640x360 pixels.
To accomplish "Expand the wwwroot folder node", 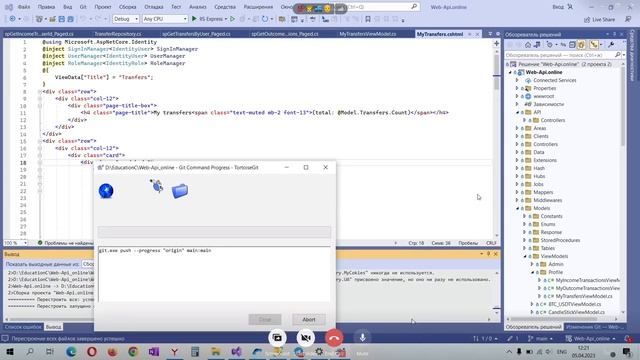I will pos(517,96).
